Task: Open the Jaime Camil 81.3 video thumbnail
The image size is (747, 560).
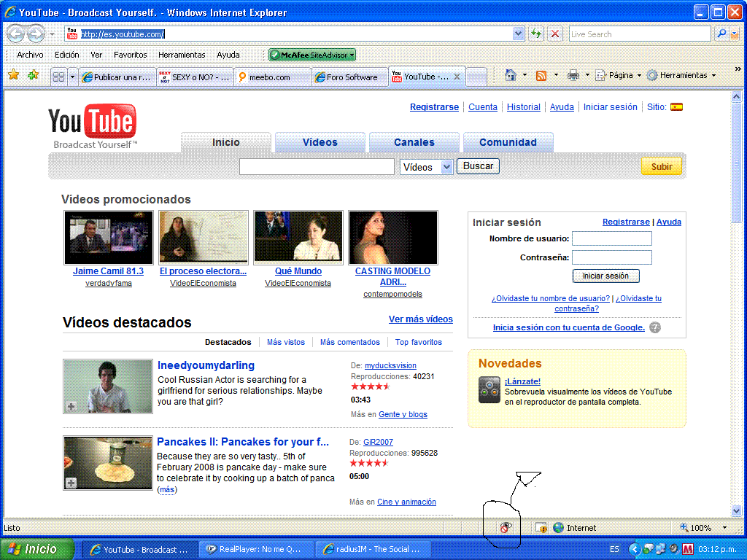Action: 109,238
